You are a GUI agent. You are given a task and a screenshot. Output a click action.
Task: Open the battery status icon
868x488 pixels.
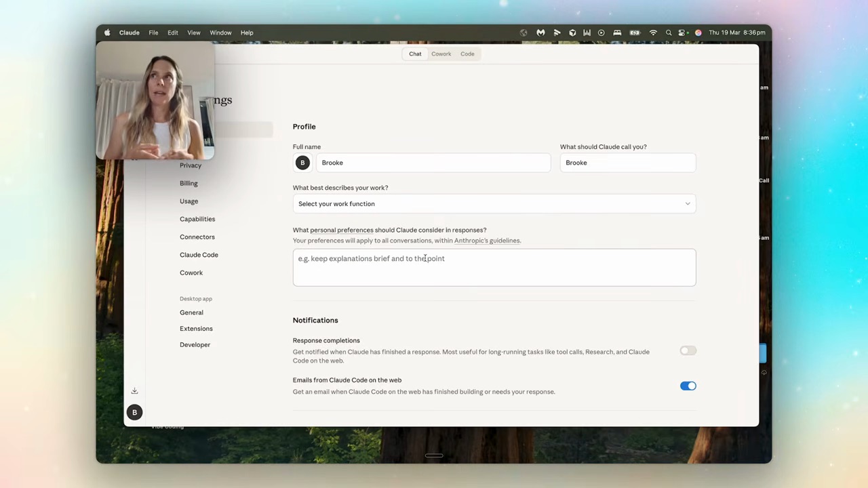pos(635,33)
